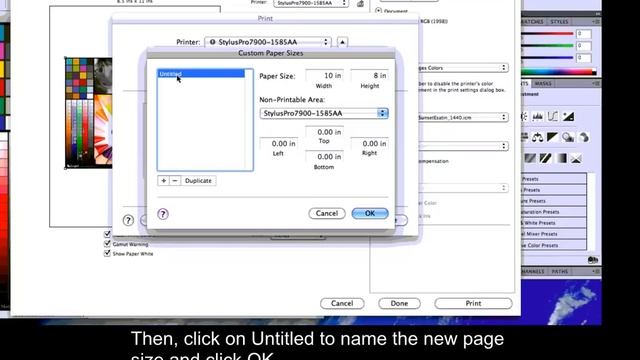640x360 pixels.
Task: Add a Levels adjustment from the icon
Action: 538,117
